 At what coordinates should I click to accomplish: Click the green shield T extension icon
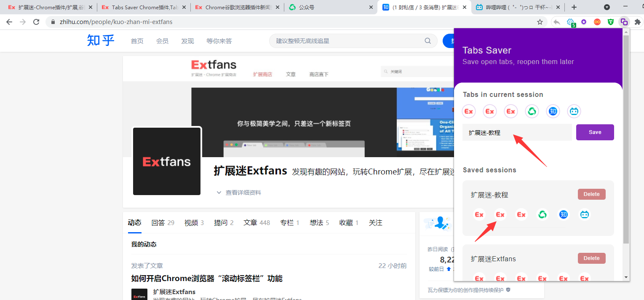(x=611, y=22)
